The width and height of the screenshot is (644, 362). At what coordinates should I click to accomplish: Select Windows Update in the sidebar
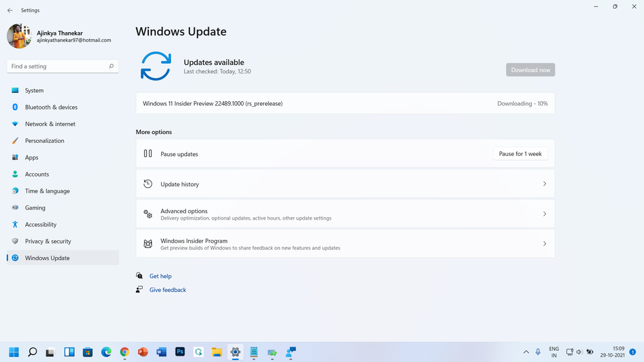(63, 258)
